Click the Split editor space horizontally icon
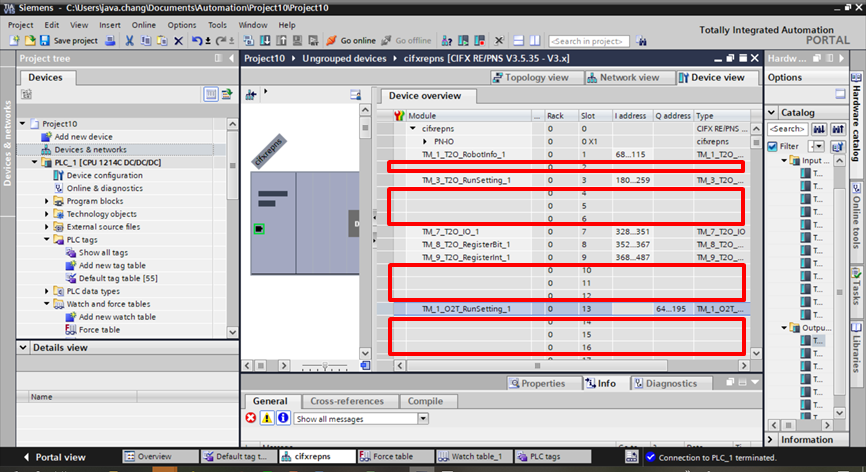Viewport: 866px width, 472px height. 519,40
